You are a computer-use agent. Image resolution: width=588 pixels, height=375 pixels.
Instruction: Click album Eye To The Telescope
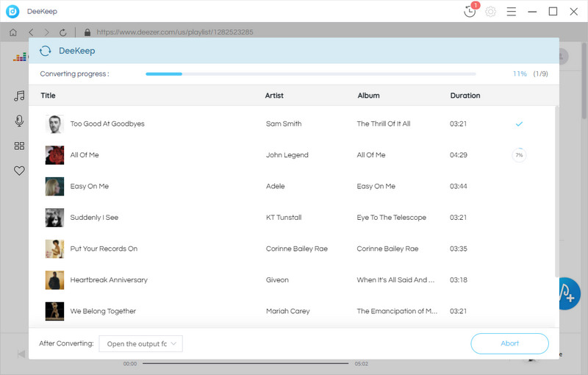[391, 218]
